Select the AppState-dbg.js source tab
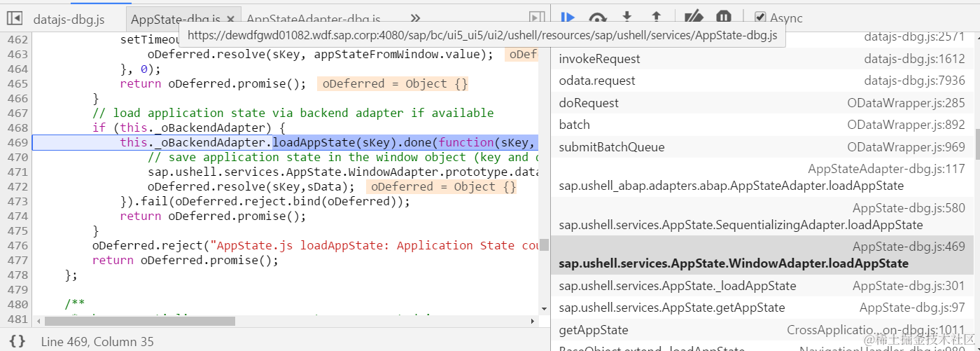The height and width of the screenshot is (351, 980). (175, 19)
